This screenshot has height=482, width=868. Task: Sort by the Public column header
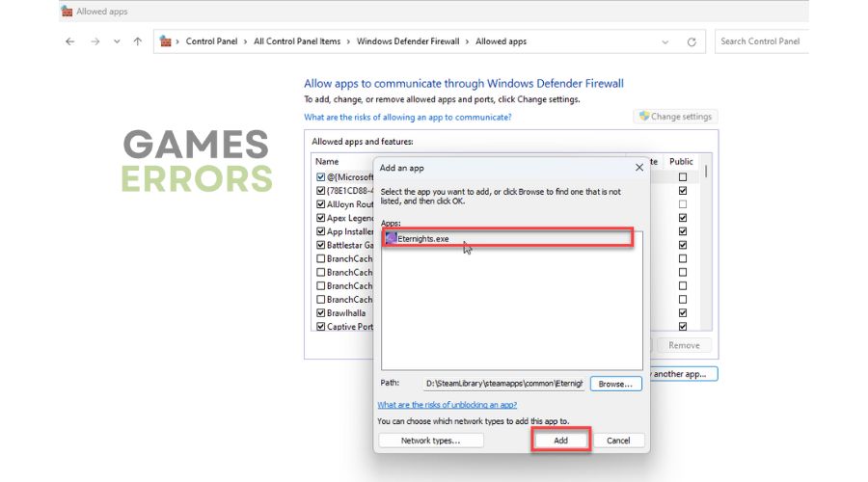(681, 162)
